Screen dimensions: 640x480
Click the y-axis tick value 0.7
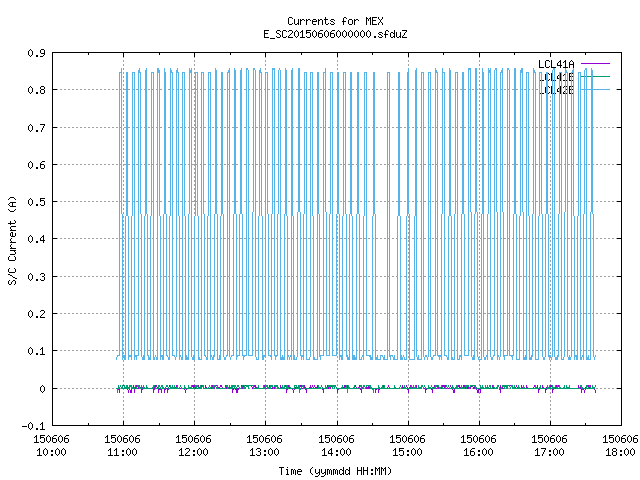click(x=36, y=128)
